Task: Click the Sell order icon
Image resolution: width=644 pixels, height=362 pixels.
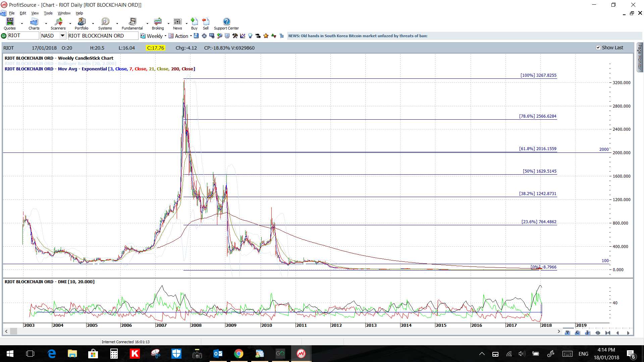Action: tap(206, 24)
